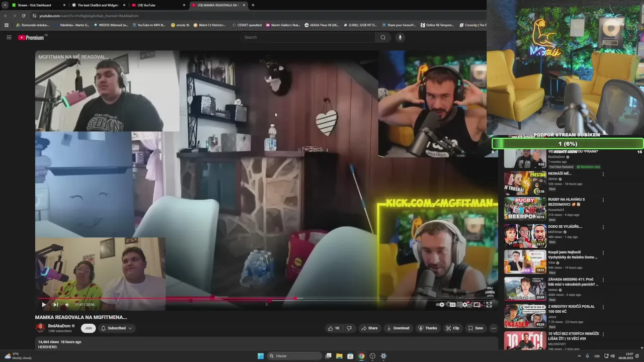Open the RUGBY NA HLAVÁKU video thumbnail
Screen dimensions: 644x362
[525, 209]
